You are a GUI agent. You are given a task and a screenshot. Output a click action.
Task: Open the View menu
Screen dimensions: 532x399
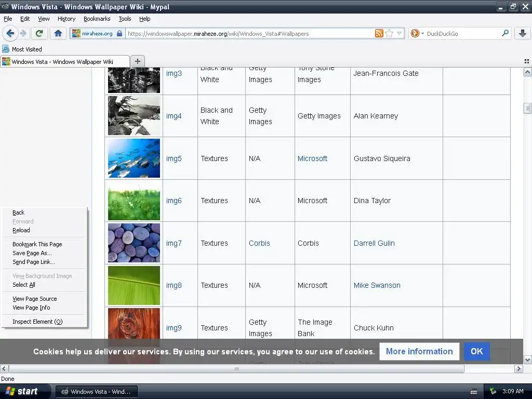pyautogui.click(x=44, y=19)
